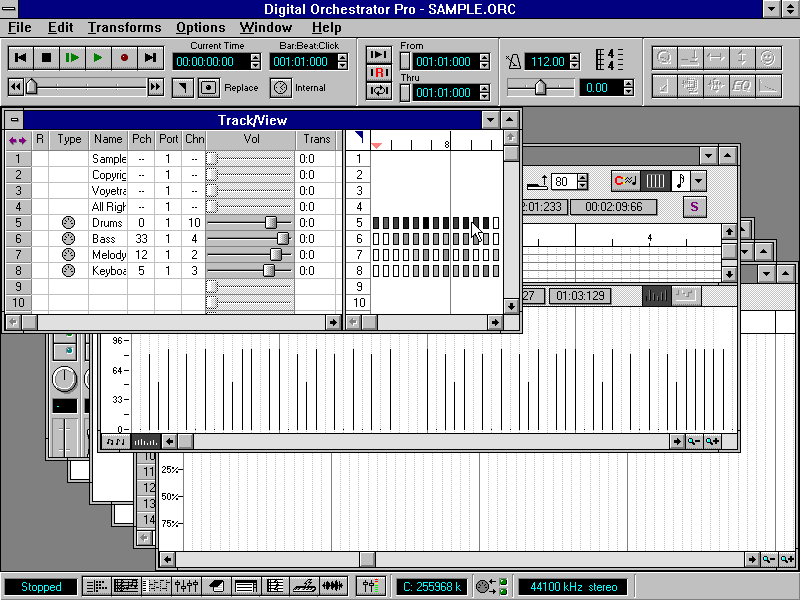Click the Melody track name cell
The width and height of the screenshot is (800, 600).
(x=108, y=254)
